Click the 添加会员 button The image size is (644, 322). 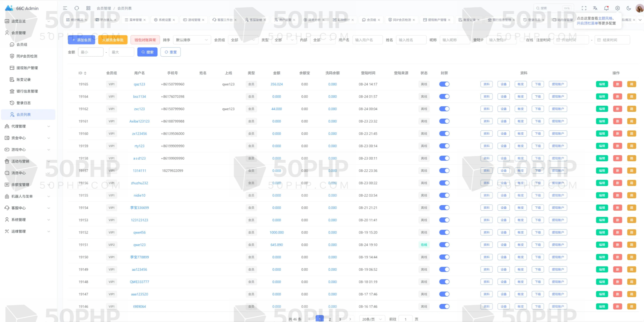[x=82, y=40]
